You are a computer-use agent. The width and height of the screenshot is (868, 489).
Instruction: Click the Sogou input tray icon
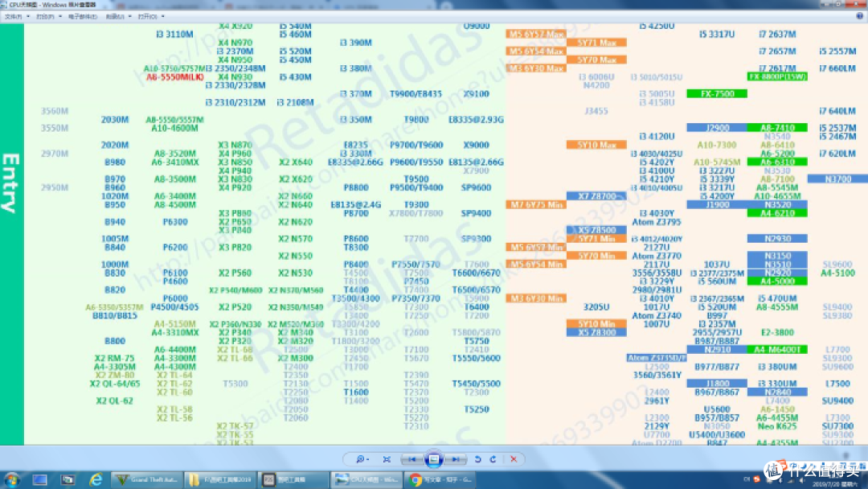click(757, 479)
